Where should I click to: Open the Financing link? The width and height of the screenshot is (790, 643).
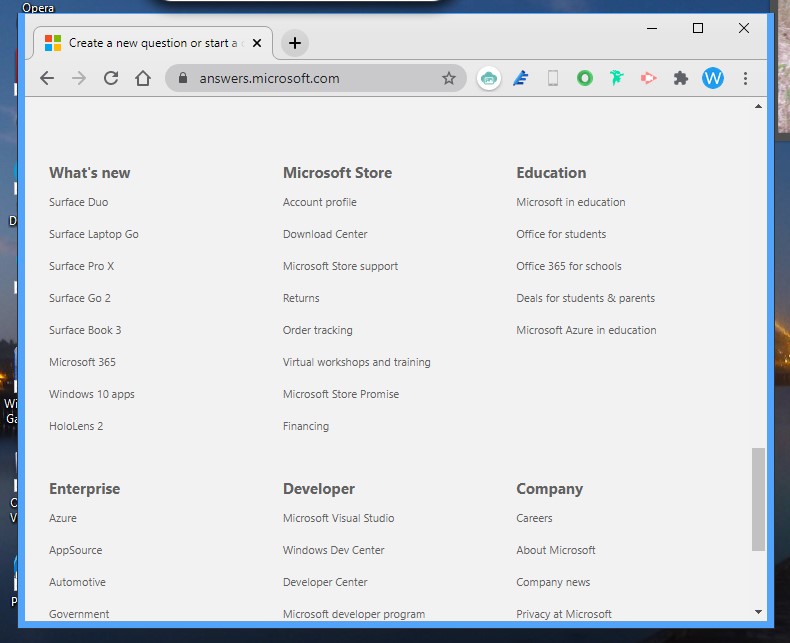pos(306,426)
